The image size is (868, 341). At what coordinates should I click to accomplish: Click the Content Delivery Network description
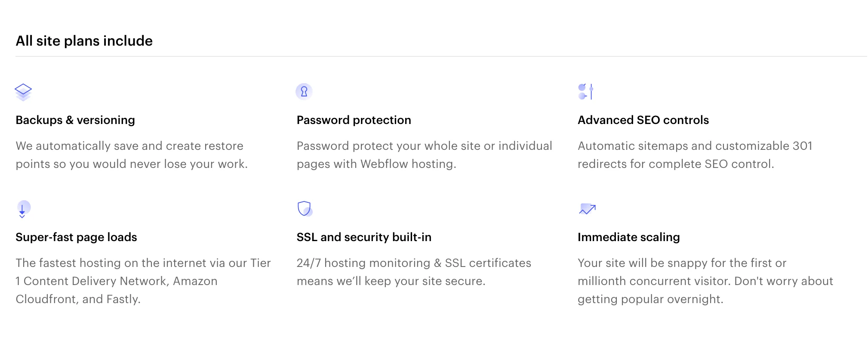[143, 281]
